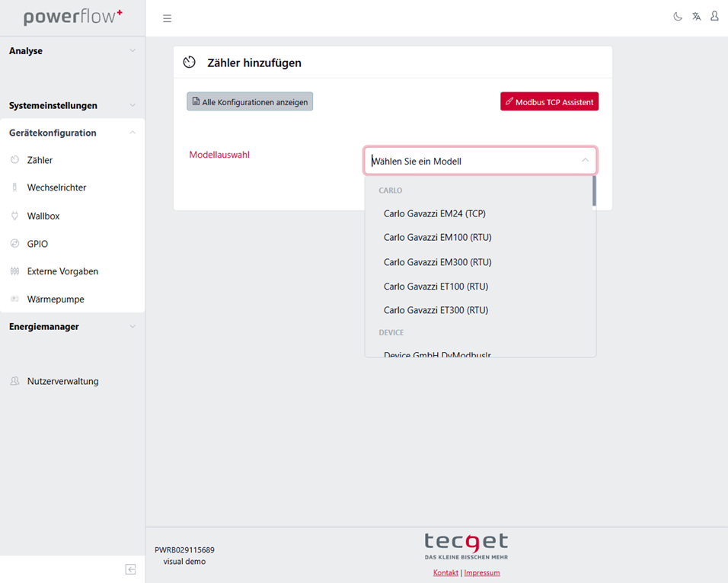Viewport: 728px width, 583px height.
Task: Click into the Wählen Sie ein Modell field
Action: (x=480, y=161)
